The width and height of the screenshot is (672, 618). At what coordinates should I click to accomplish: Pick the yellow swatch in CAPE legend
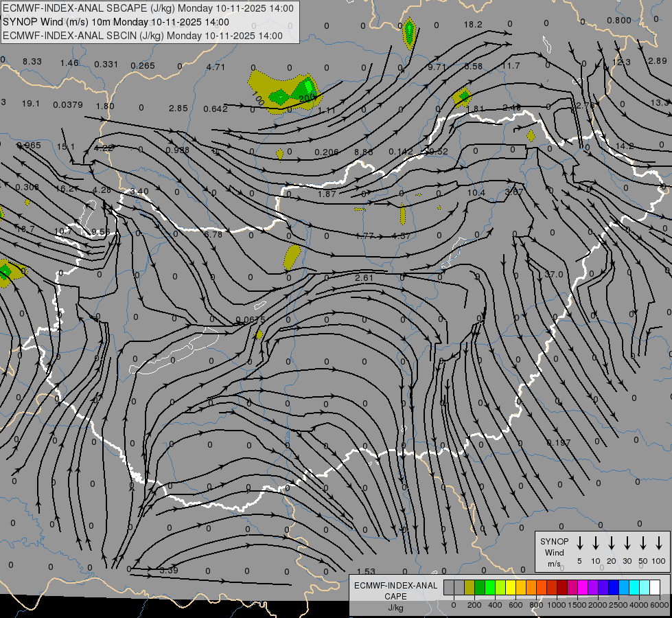point(511,588)
